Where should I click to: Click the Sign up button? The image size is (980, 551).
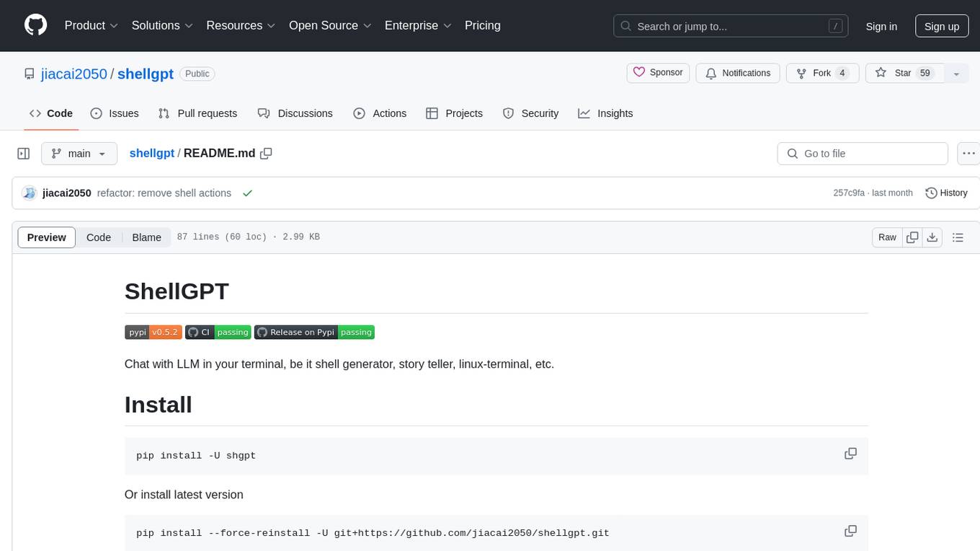[x=942, y=26]
